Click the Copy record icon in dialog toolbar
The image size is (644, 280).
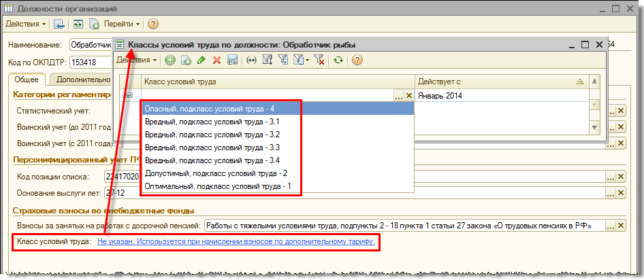click(x=184, y=60)
